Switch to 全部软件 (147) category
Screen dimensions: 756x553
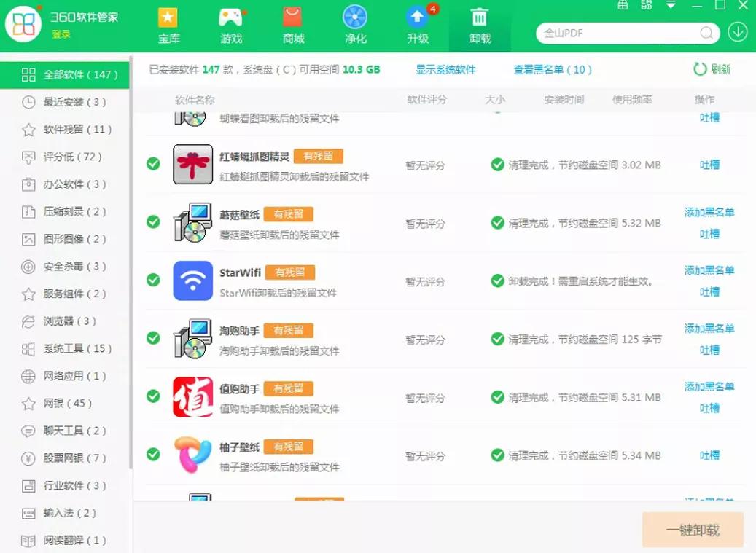71,75
